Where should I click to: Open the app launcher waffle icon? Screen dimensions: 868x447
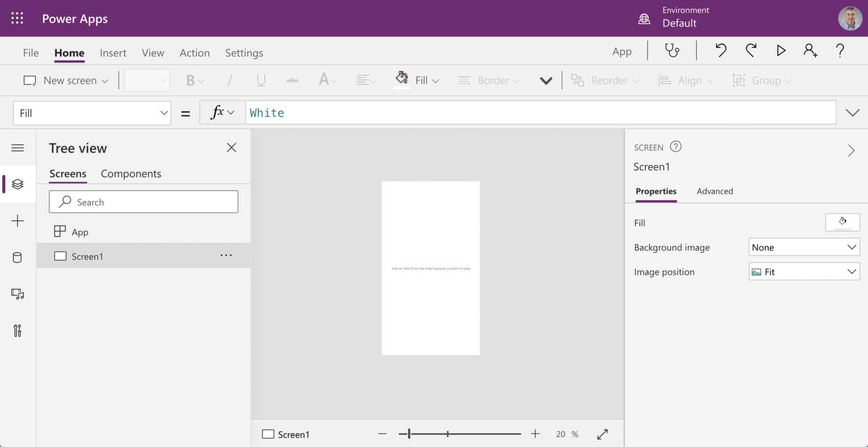pos(17,18)
